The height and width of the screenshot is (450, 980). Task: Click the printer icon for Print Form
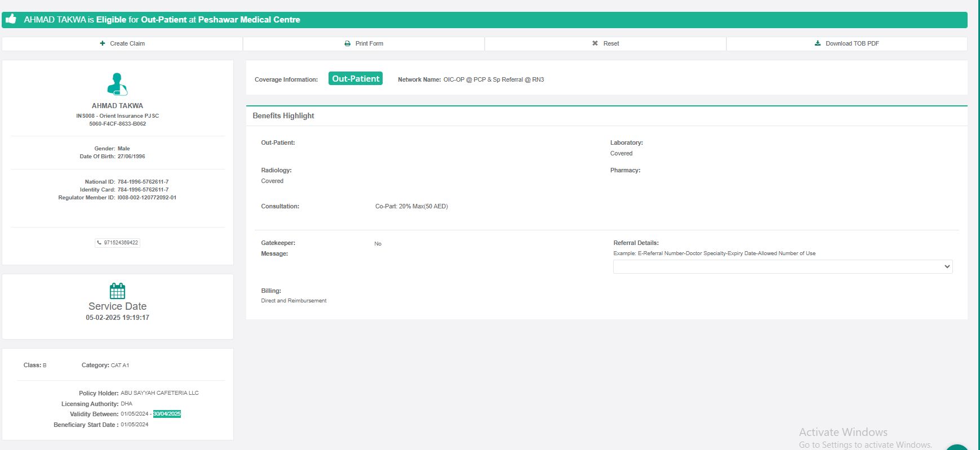(x=347, y=43)
